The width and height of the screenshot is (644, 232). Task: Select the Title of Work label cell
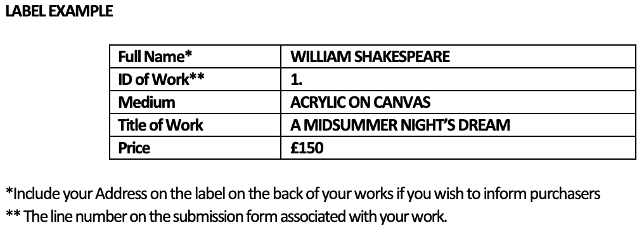coord(195,125)
